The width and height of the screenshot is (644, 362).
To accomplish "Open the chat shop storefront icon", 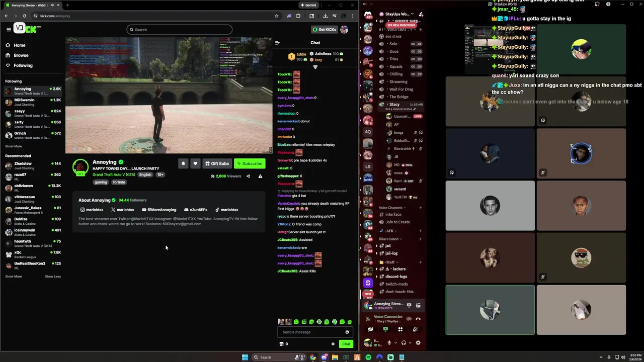I will pyautogui.click(x=281, y=344).
